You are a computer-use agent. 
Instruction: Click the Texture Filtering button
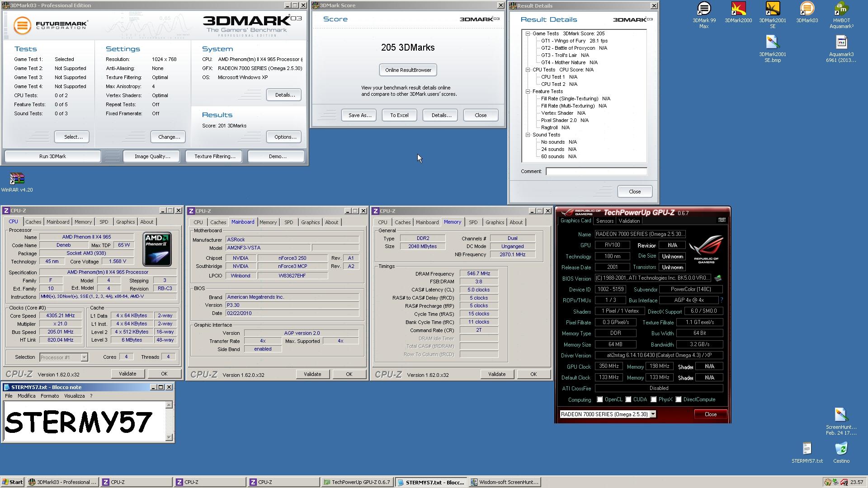214,156
